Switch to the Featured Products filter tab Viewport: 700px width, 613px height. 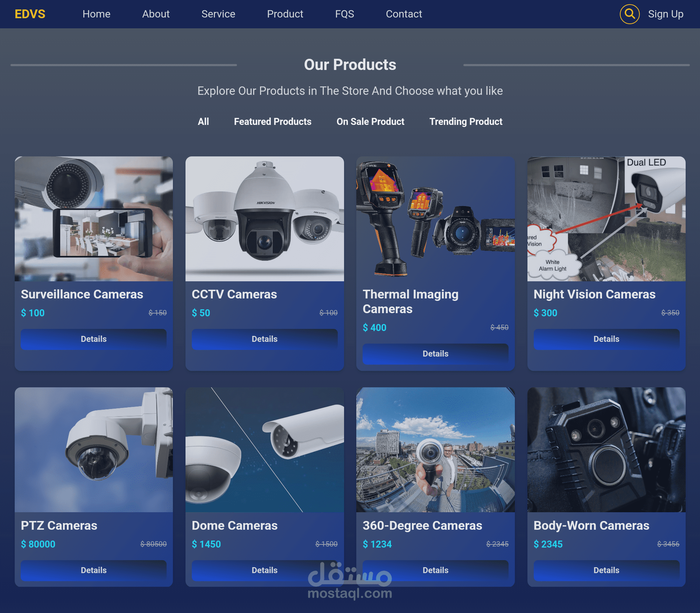tap(272, 121)
